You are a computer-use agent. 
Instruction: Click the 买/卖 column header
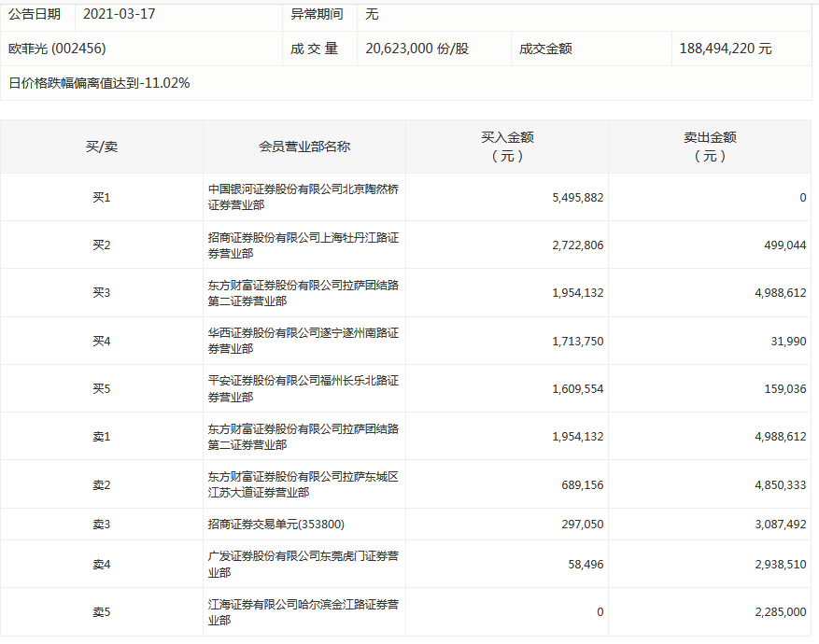[x=102, y=147]
